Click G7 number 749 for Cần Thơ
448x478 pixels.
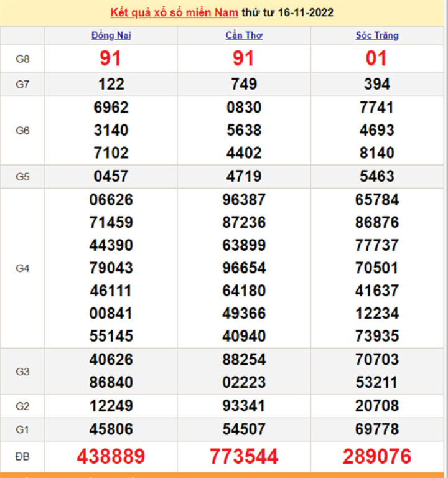244,84
